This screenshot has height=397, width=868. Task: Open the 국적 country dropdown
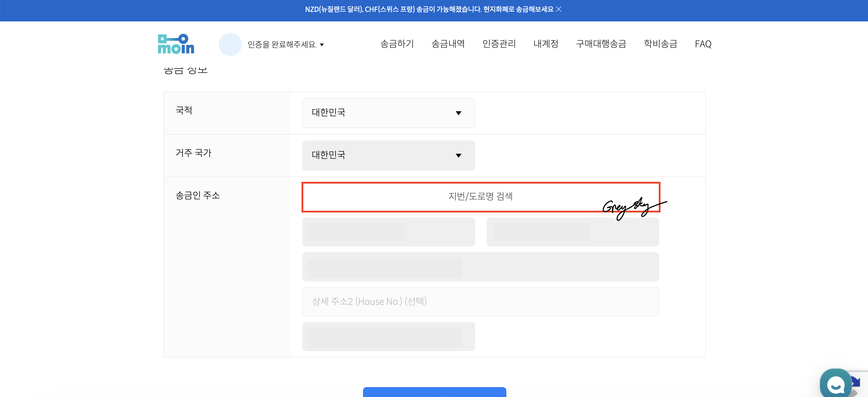388,113
